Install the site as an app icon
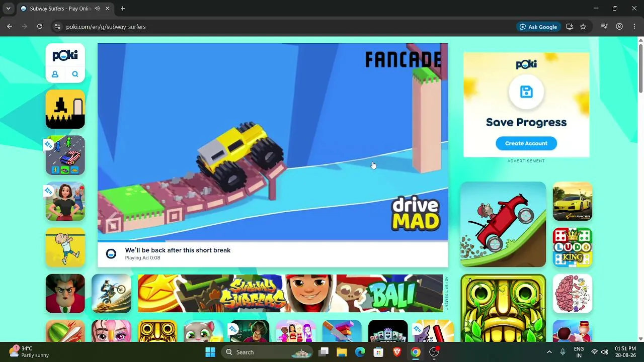Screen dimensions: 644x362 (x=570, y=27)
